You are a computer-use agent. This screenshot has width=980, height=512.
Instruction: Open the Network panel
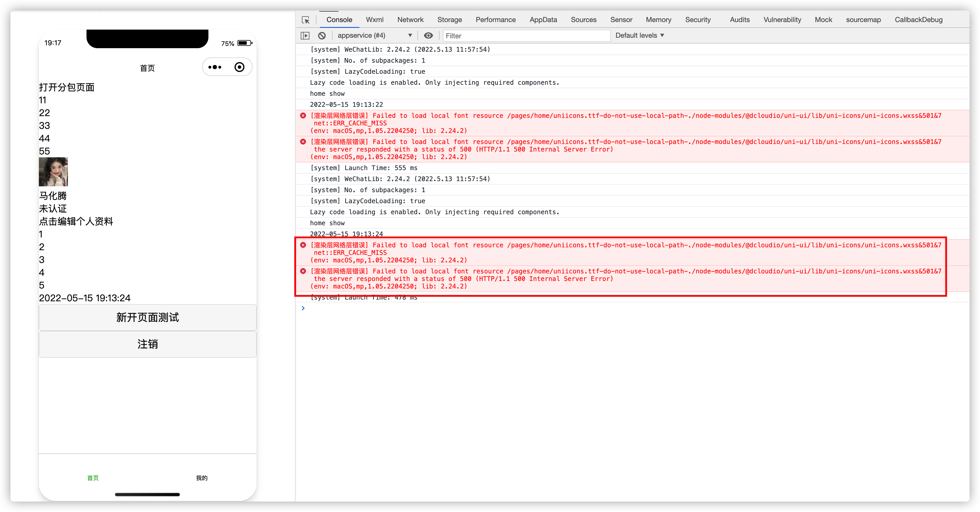(x=410, y=20)
